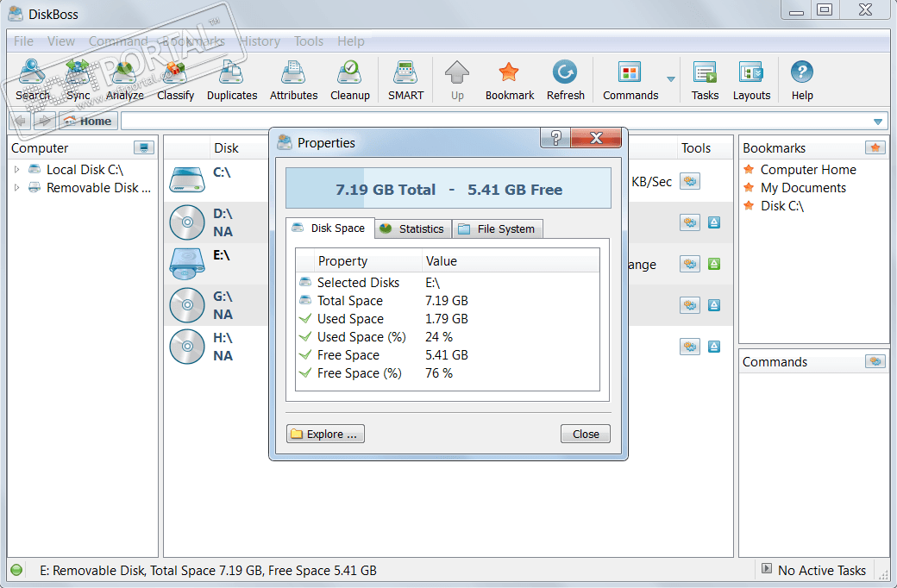Start the Classify tool

pos(176,80)
